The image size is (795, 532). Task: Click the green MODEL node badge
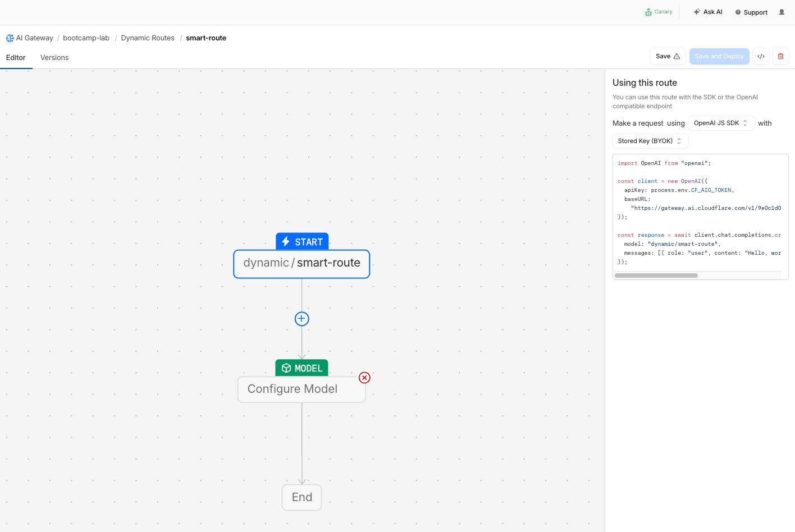tap(301, 368)
